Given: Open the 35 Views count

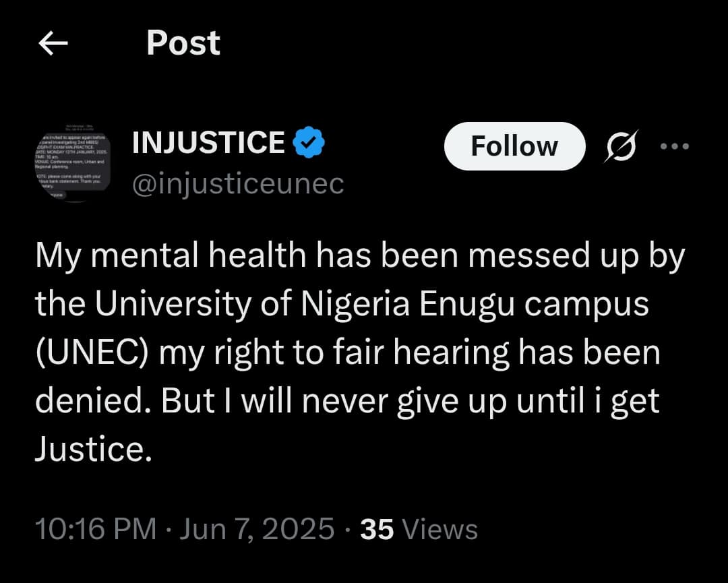Looking at the screenshot, I should point(377,530).
